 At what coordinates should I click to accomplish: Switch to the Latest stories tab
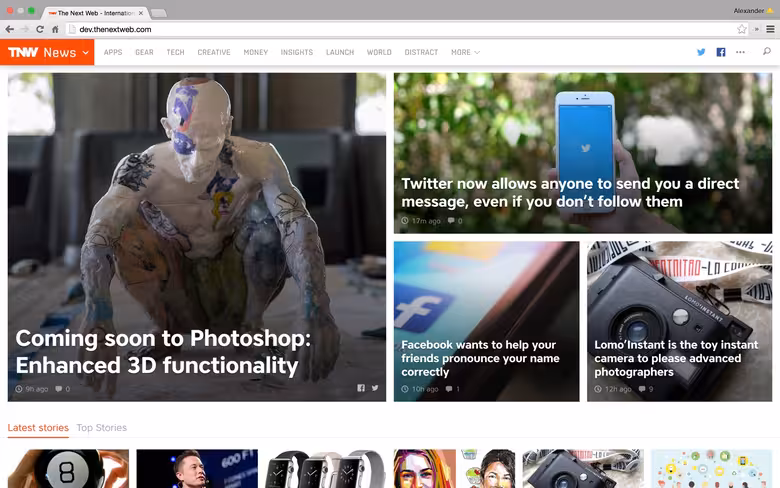coord(38,428)
